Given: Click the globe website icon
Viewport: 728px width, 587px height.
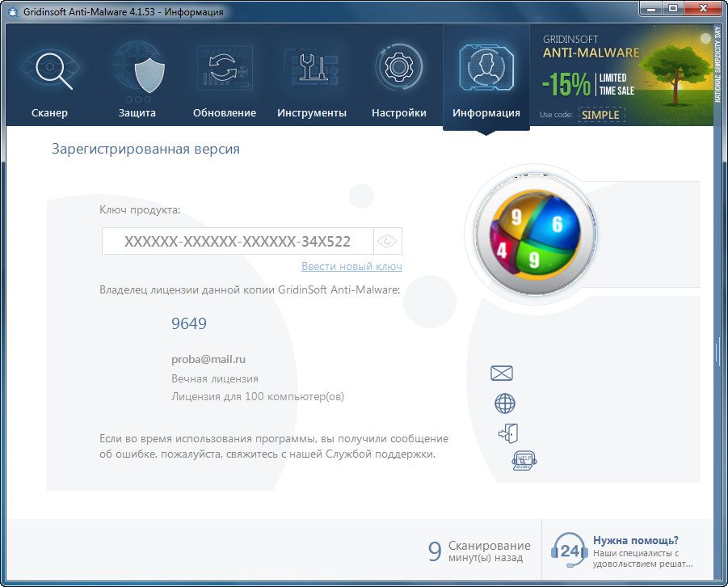Looking at the screenshot, I should (504, 403).
